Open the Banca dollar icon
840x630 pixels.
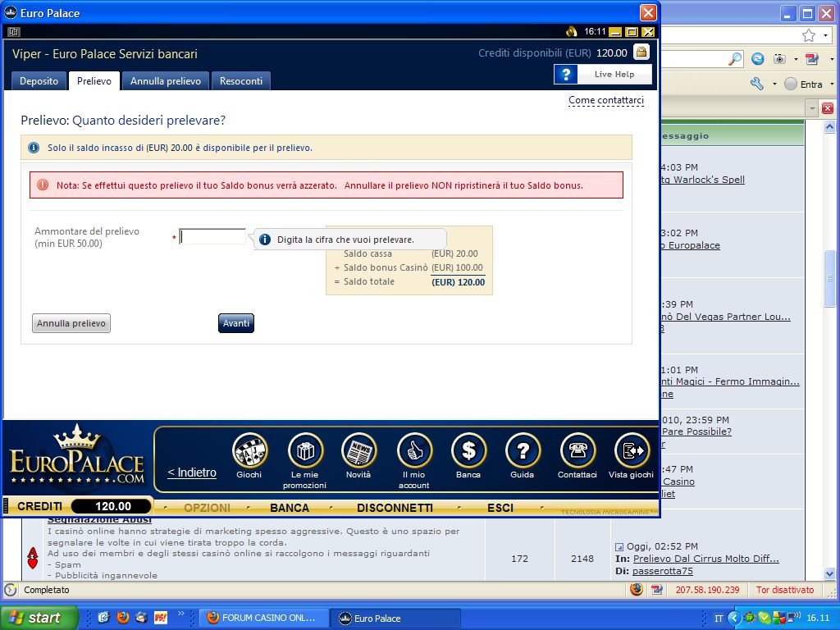tap(468, 451)
